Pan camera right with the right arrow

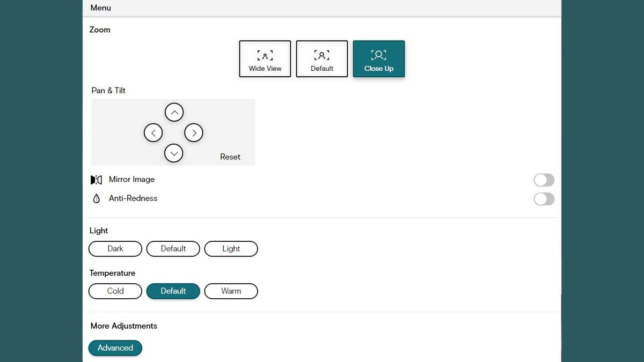[194, 132]
